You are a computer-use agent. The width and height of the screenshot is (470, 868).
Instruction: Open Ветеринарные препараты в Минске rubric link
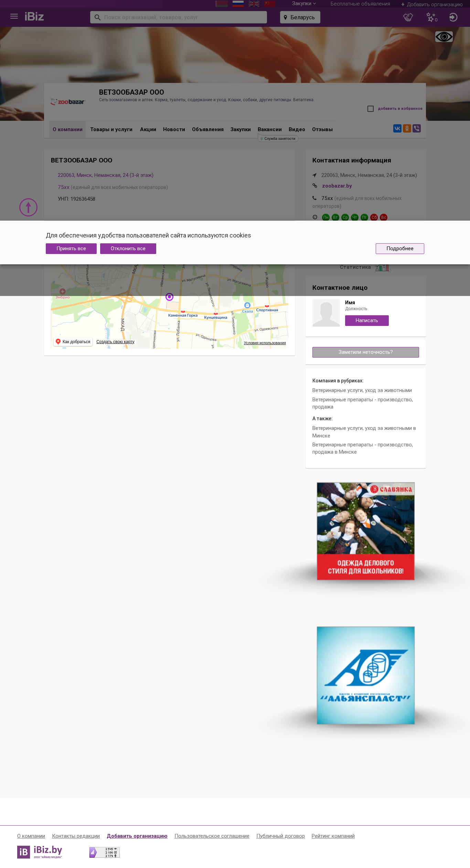pyautogui.click(x=363, y=448)
